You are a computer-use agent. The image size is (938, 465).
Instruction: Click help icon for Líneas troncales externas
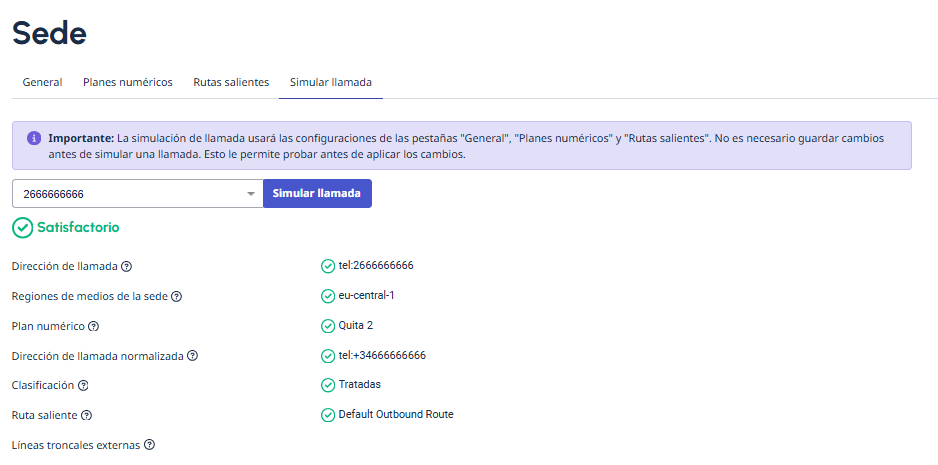(149, 445)
